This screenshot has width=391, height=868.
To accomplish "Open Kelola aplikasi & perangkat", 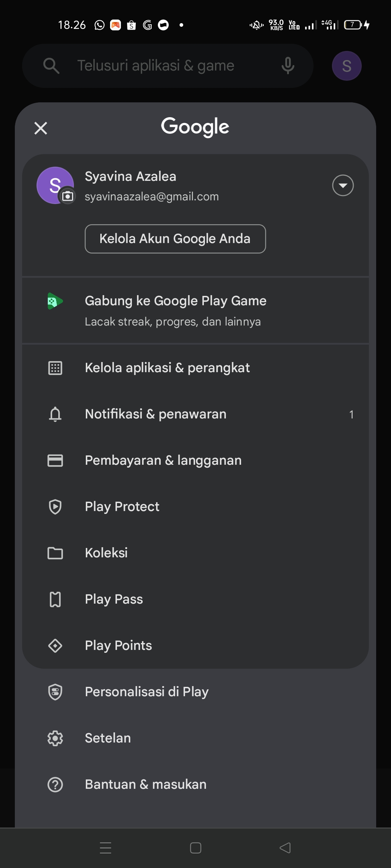I will click(x=167, y=368).
